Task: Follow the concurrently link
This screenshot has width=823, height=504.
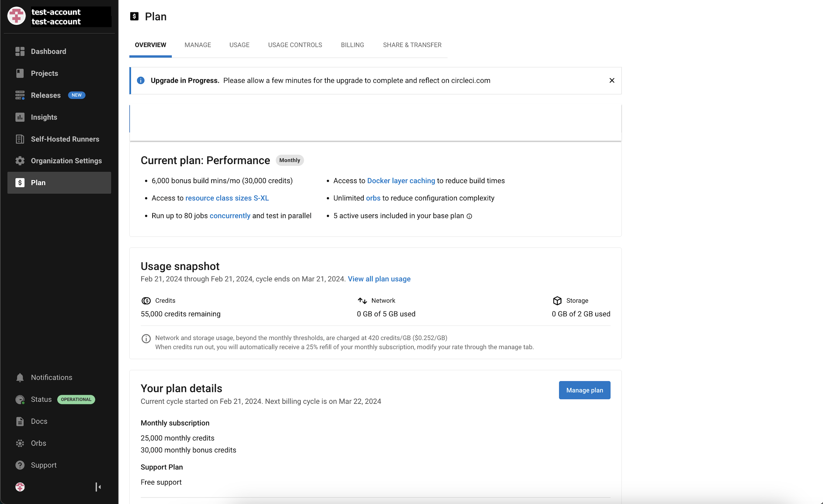Action: 230,216
